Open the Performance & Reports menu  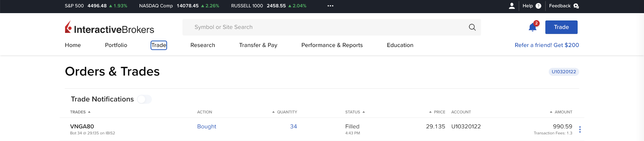coord(332,45)
